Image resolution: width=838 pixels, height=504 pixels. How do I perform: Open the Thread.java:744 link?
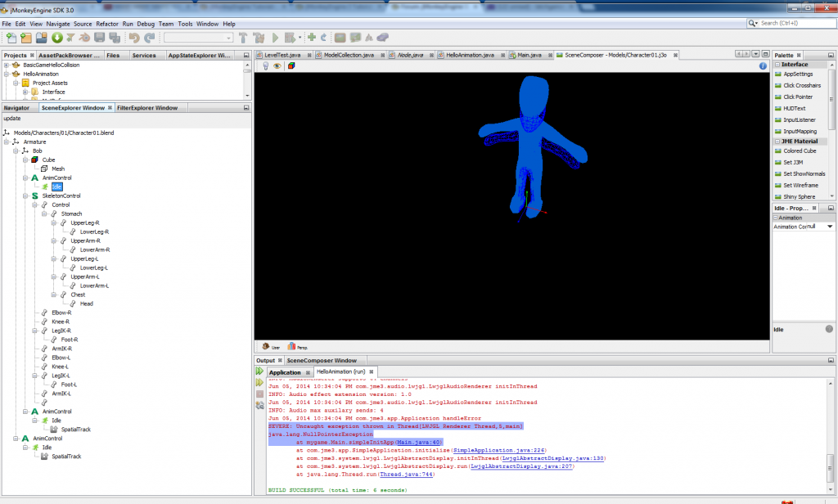coord(406,475)
